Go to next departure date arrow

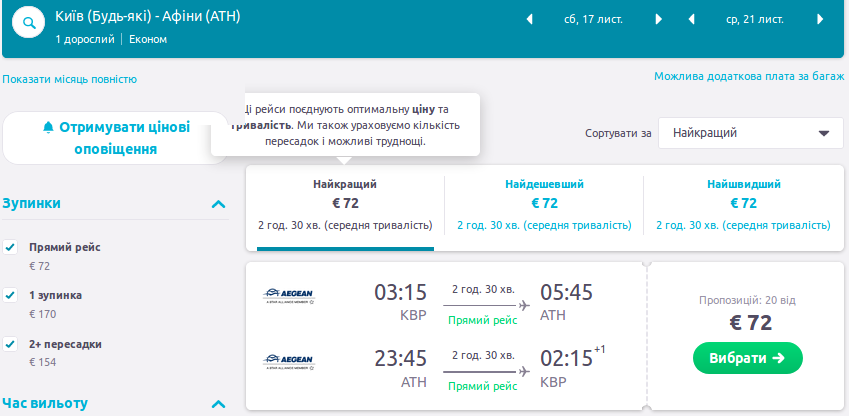click(658, 19)
